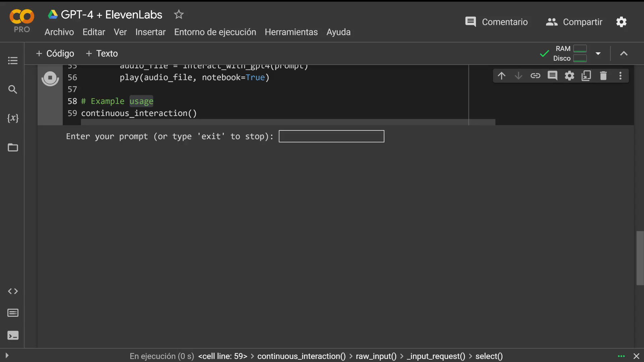644x362 pixels.
Task: Move cell up arrow
Action: click(x=501, y=76)
